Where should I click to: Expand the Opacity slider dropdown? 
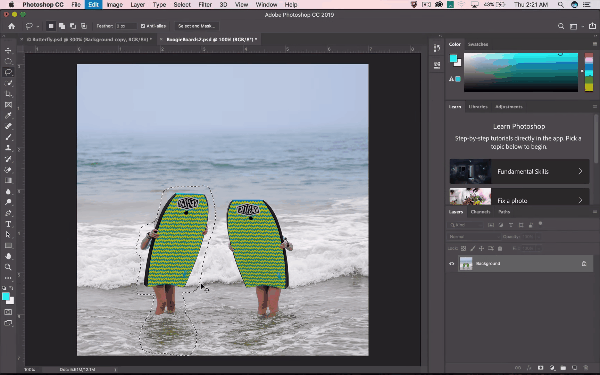click(x=538, y=236)
